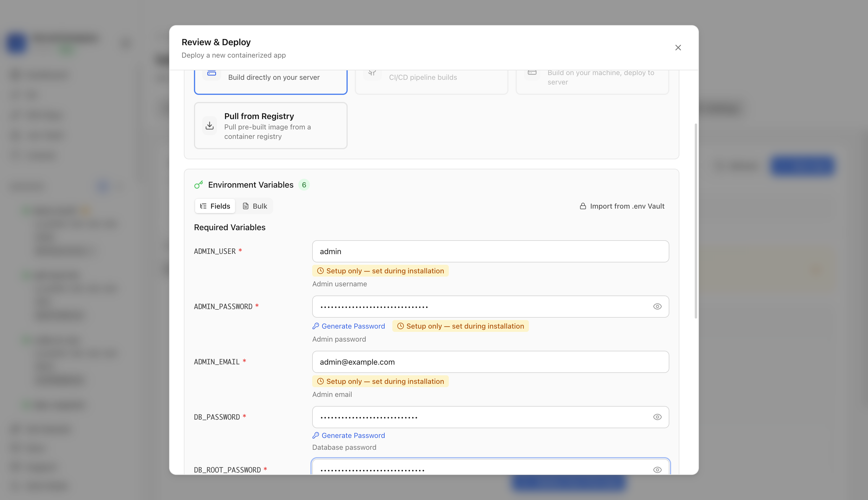868x500 pixels.
Task: Select Build on your machine card
Action: click(592, 82)
